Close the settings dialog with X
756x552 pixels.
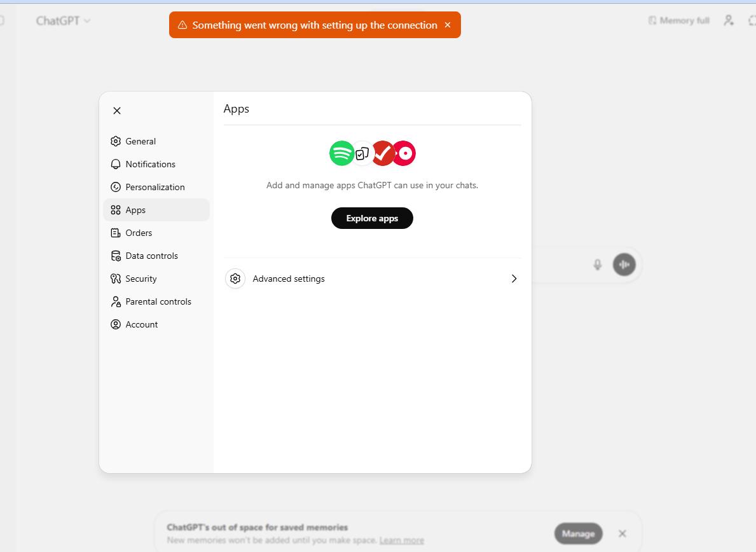(117, 111)
